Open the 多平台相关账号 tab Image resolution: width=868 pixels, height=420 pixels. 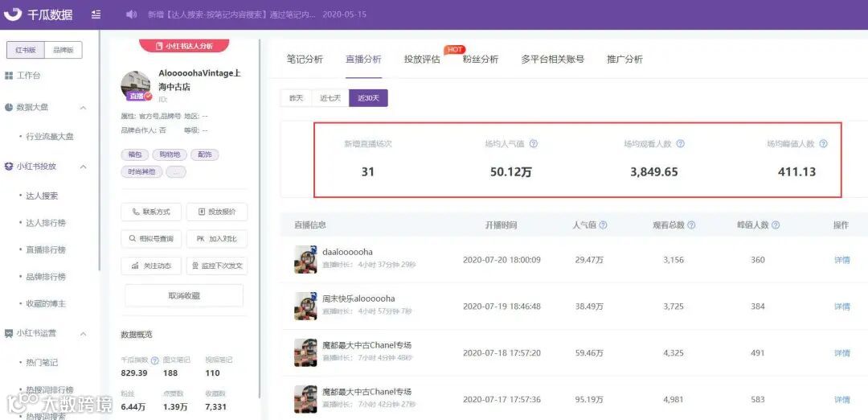pyautogui.click(x=552, y=60)
